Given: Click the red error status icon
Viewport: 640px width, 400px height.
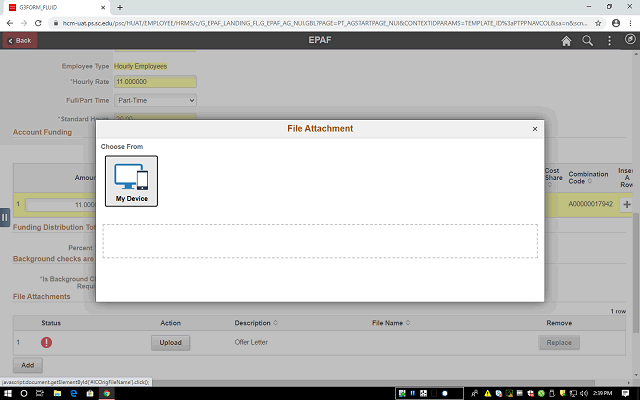Looking at the screenshot, I should coord(47,342).
